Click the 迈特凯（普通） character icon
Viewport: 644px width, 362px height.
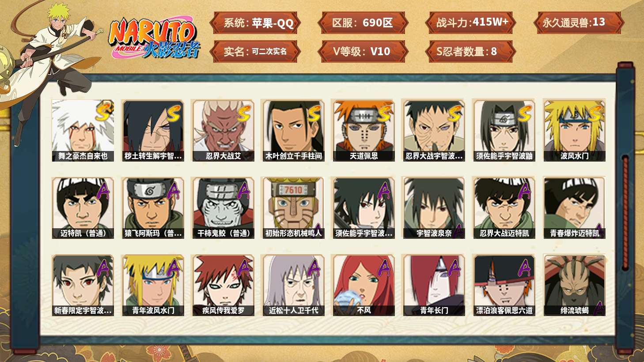83,208
